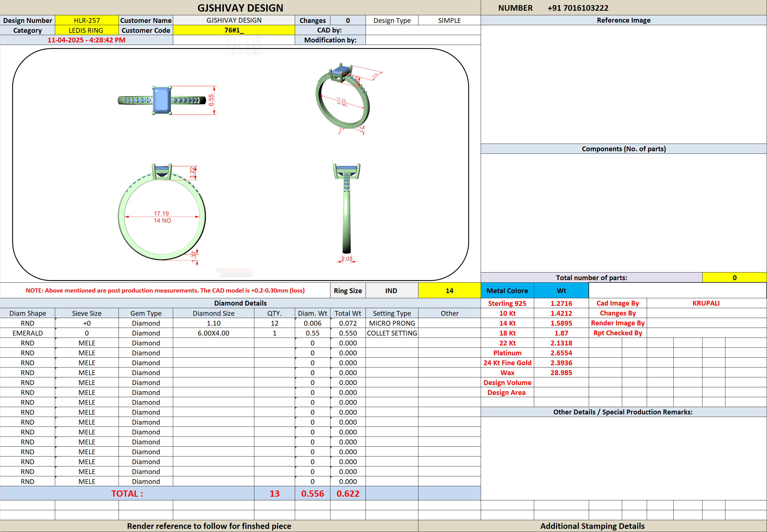Screen dimensions: 767x532
Task: Click the empty Modification by value cell
Action: (x=423, y=40)
